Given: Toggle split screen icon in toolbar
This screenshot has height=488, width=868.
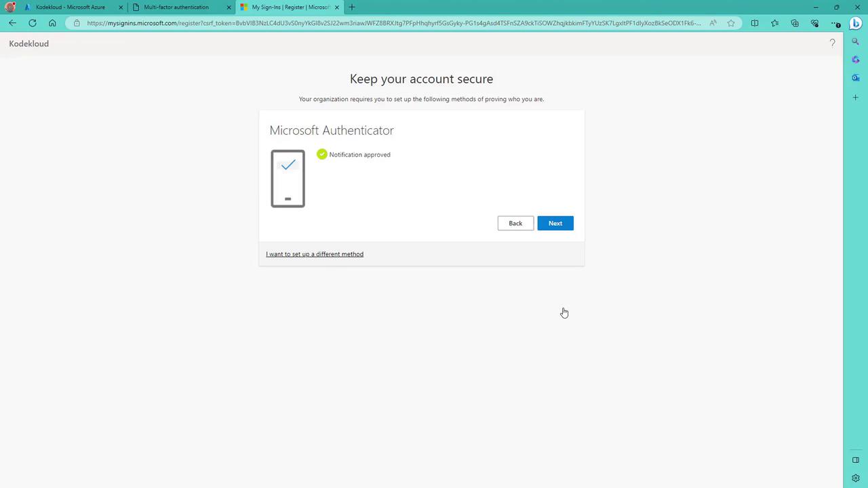Looking at the screenshot, I should tap(755, 23).
